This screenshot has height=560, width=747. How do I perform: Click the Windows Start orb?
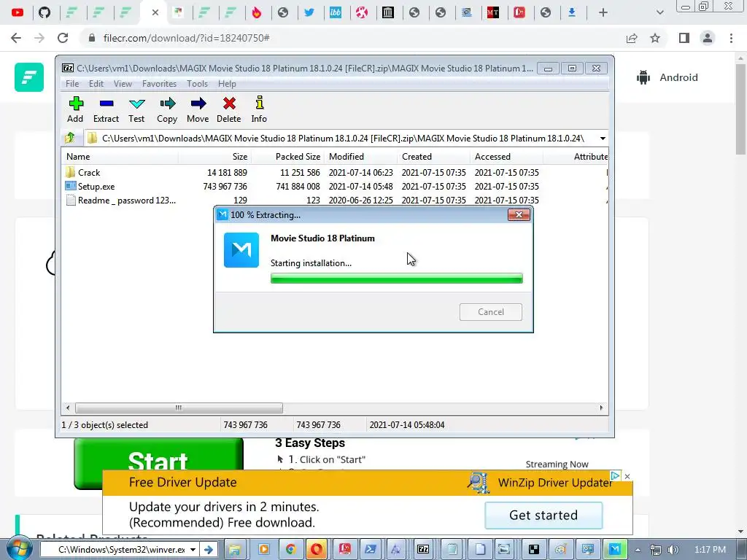(19, 548)
